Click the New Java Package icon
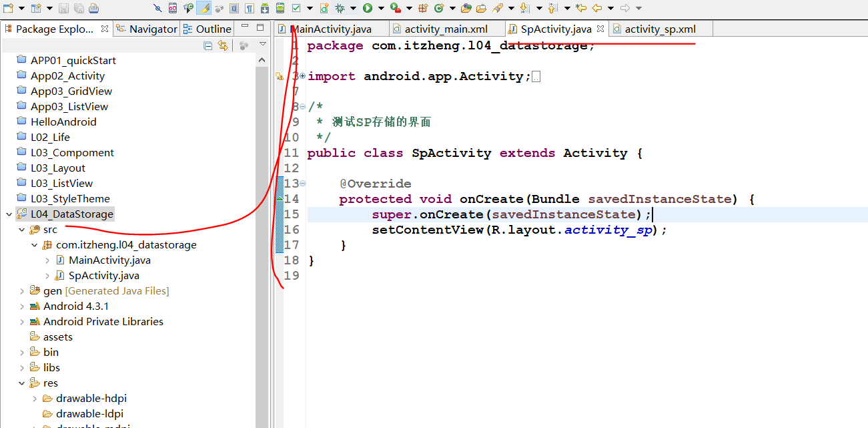The image size is (868, 428). point(423,8)
